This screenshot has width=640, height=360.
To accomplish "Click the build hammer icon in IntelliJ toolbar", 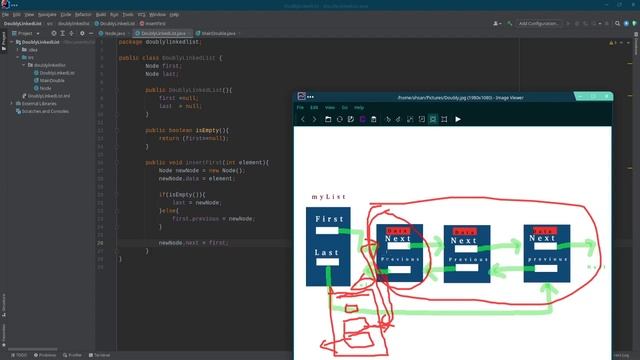I will click(x=509, y=24).
